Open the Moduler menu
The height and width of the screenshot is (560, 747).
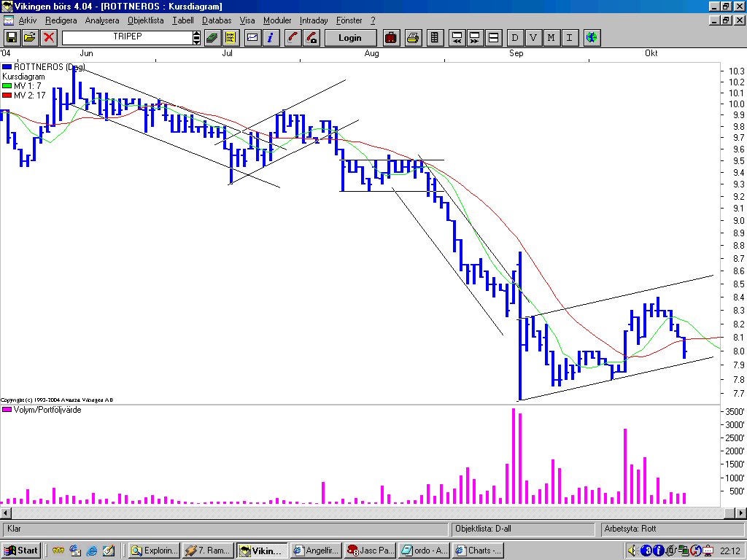[x=277, y=20]
